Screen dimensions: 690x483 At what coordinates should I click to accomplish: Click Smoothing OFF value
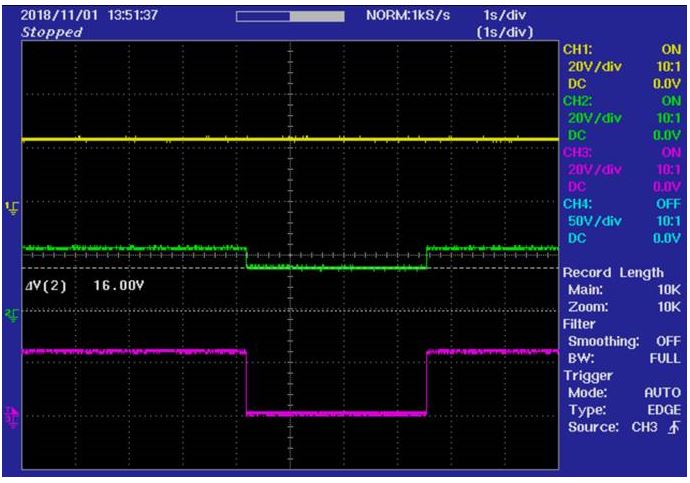[668, 341]
